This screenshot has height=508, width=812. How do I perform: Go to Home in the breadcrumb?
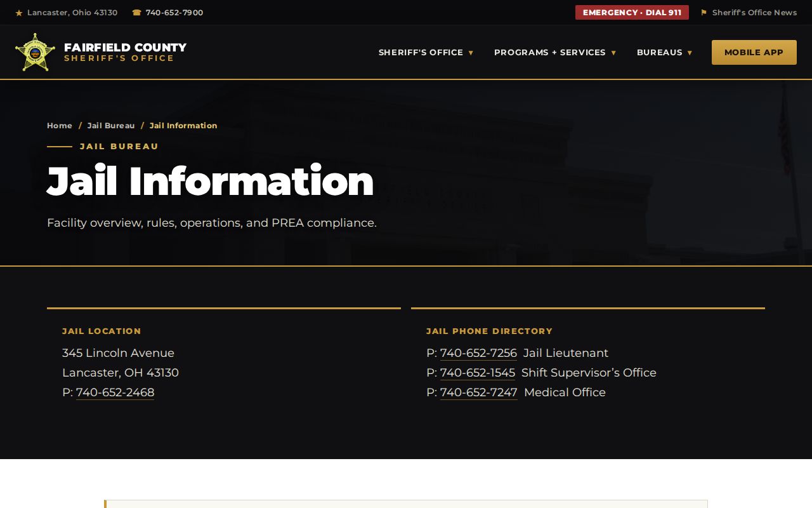[x=60, y=126]
